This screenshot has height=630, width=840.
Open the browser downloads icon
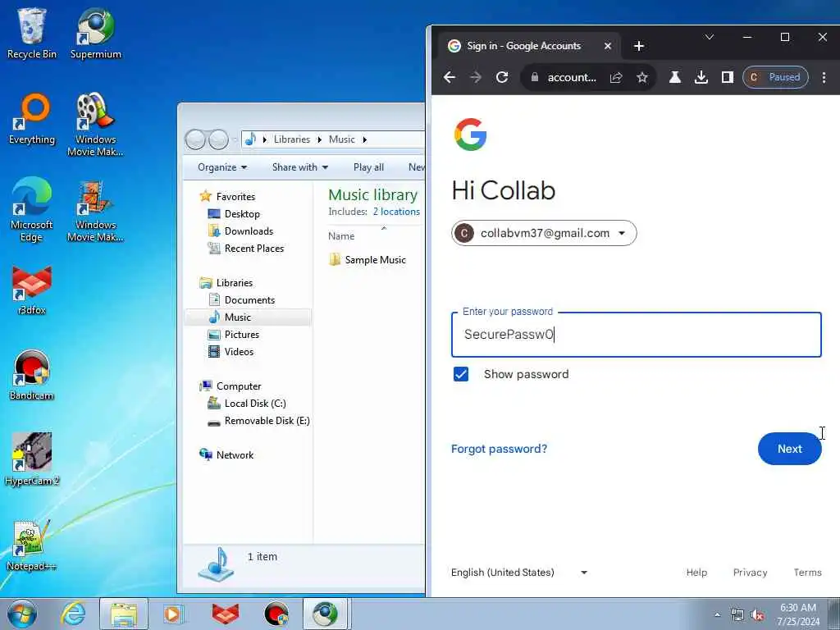click(x=701, y=77)
